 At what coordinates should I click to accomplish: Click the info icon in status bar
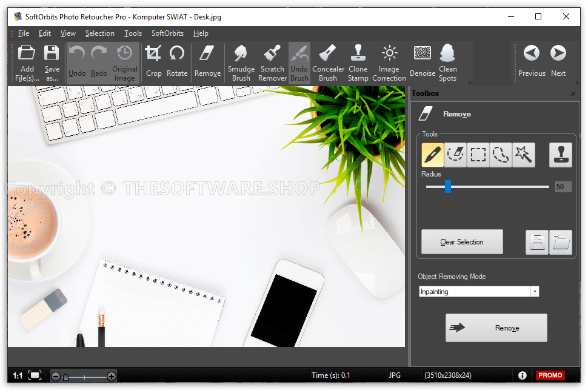coord(522,375)
